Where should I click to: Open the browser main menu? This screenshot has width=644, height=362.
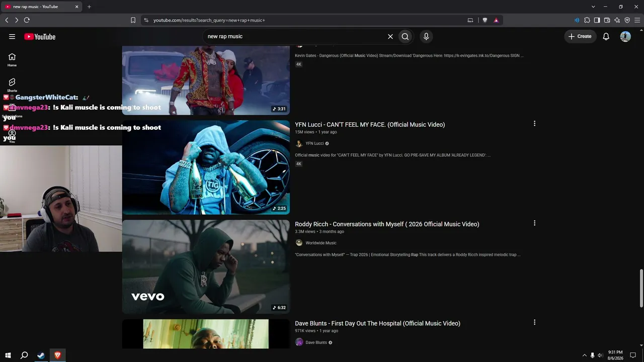[637, 20]
